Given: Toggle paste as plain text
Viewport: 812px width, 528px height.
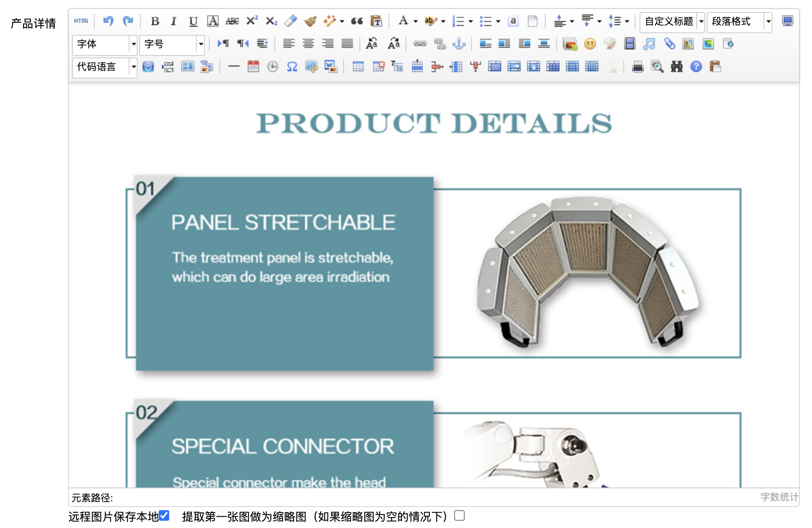Looking at the screenshot, I should pos(376,21).
